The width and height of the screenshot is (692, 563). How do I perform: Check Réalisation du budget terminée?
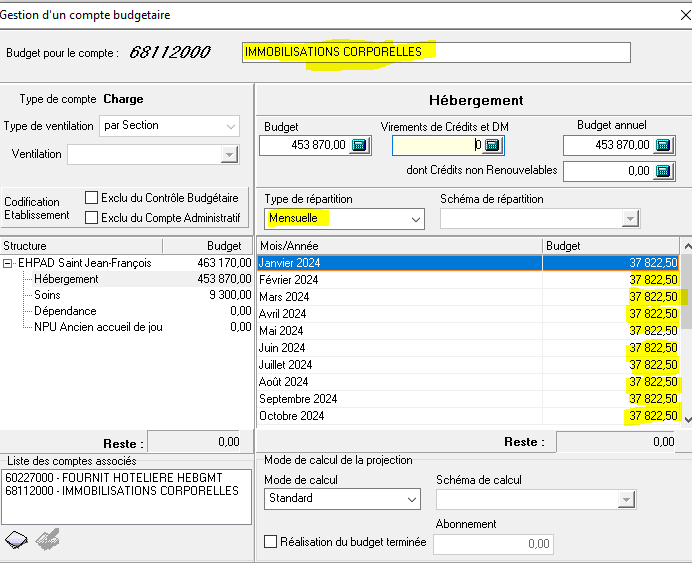pos(270,542)
